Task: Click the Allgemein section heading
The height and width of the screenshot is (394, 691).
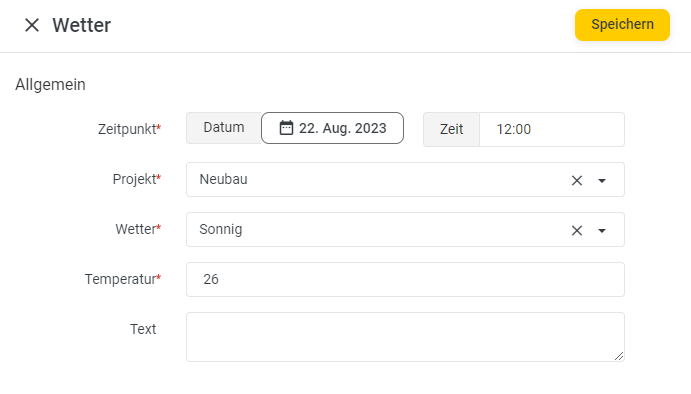Action: pos(50,85)
